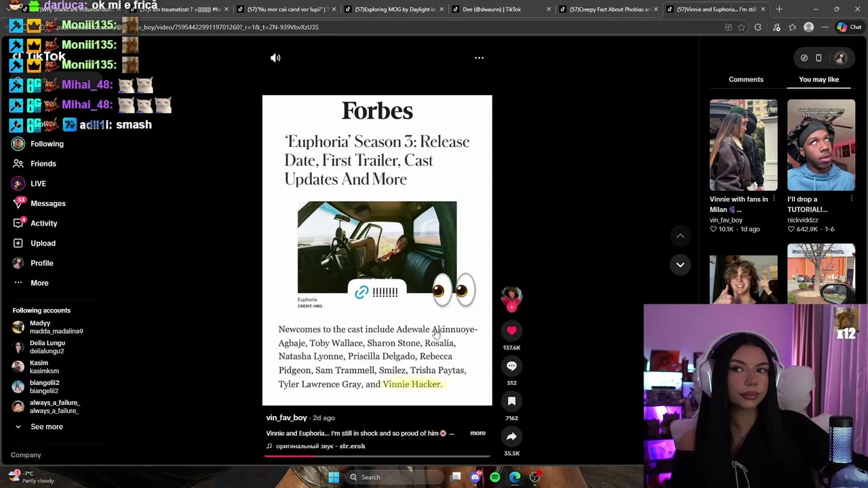Open Discord from taskbar
868x488 pixels.
point(475,477)
